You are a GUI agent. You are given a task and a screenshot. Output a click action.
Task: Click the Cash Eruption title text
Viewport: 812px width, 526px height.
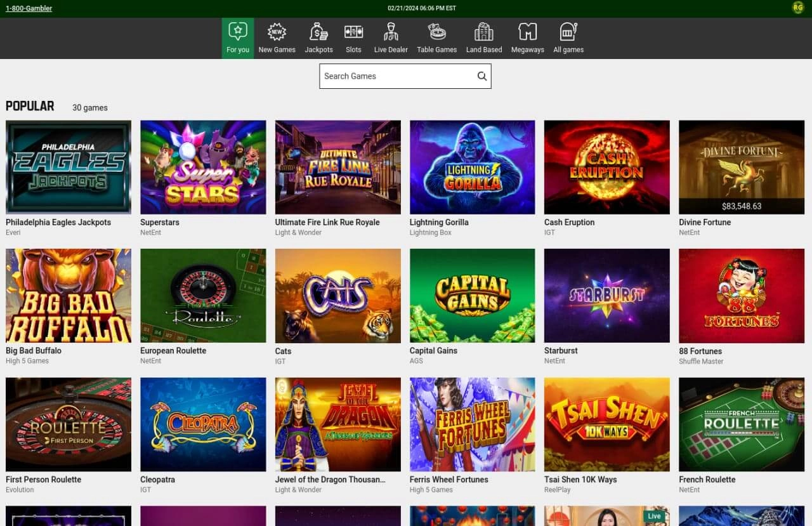point(569,223)
